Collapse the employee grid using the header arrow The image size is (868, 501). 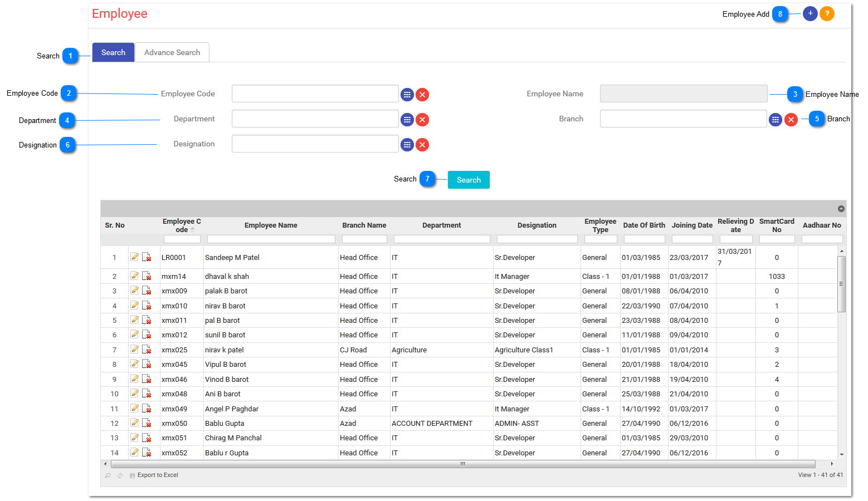[x=841, y=209]
